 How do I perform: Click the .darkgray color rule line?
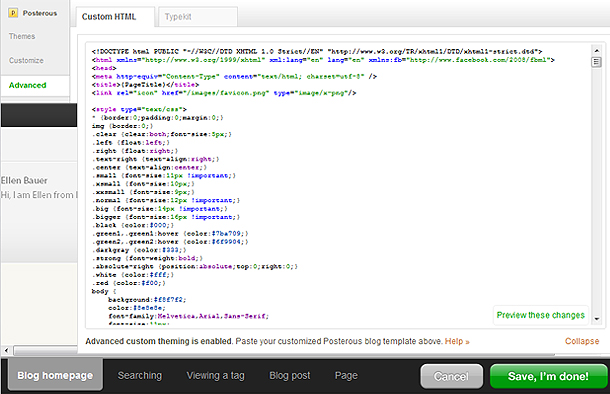pyautogui.click(x=139, y=250)
